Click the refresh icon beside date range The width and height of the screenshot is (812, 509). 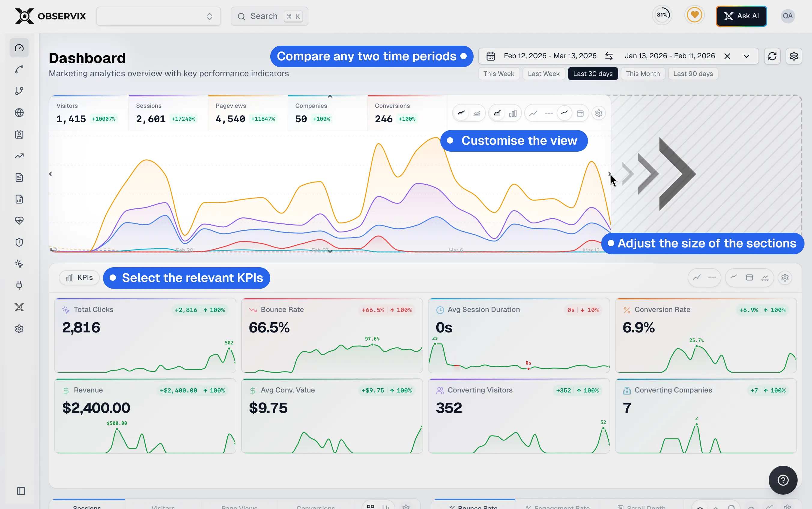point(772,56)
